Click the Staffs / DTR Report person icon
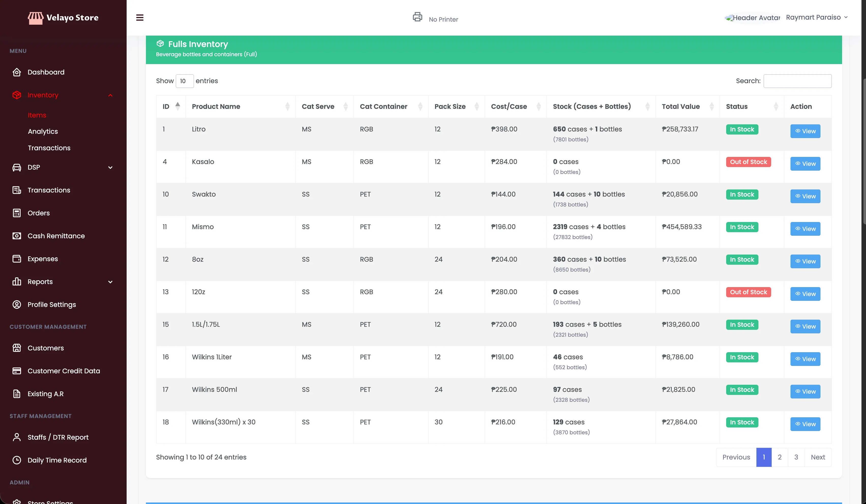Image resolution: width=866 pixels, height=504 pixels. tap(17, 437)
